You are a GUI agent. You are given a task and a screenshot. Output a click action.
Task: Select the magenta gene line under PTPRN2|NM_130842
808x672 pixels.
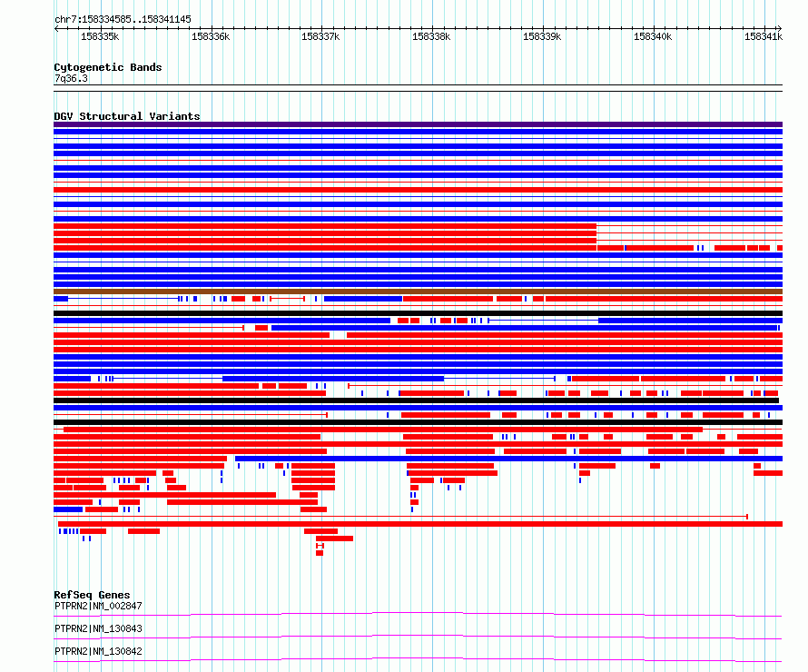(418, 659)
